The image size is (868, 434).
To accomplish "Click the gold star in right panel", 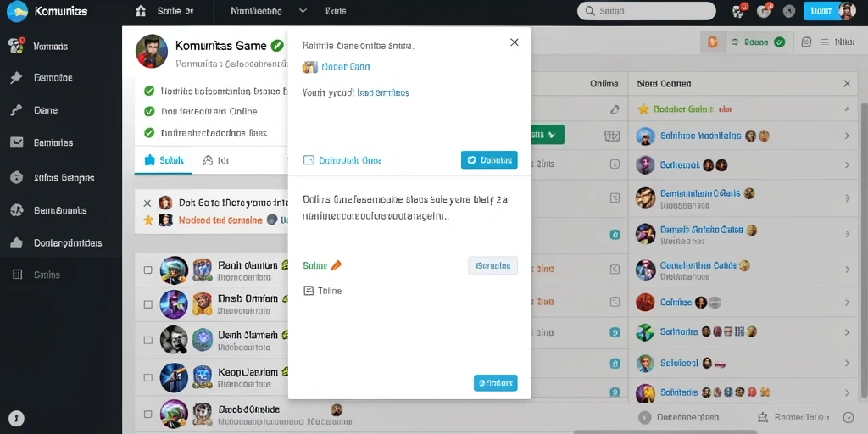I will tap(643, 109).
